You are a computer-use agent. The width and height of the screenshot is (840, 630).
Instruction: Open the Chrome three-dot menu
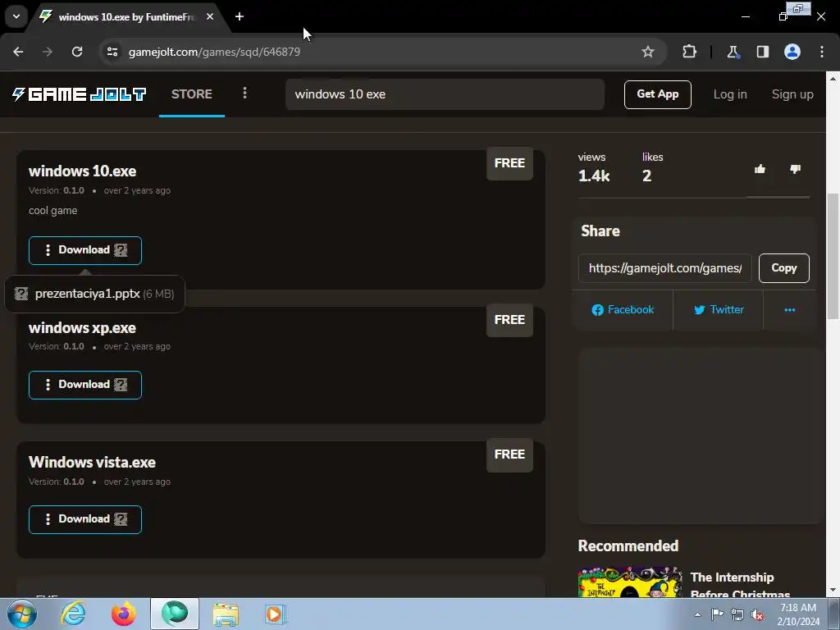tap(822, 52)
